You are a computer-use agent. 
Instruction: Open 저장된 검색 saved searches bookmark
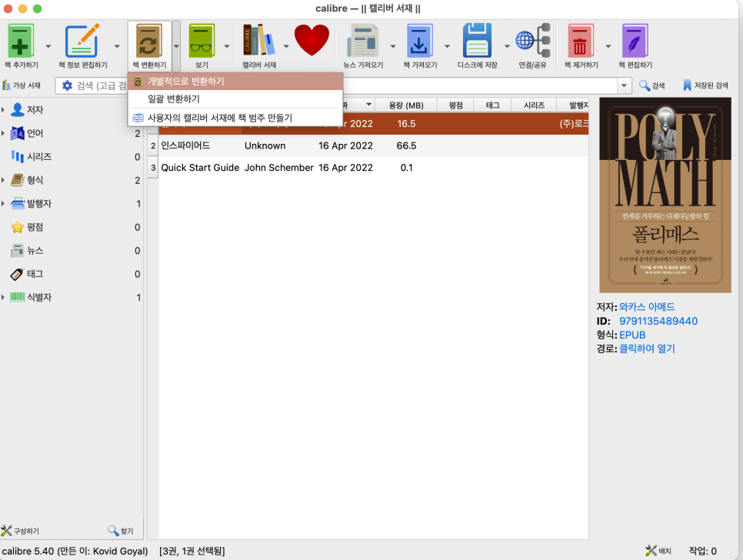(x=705, y=85)
